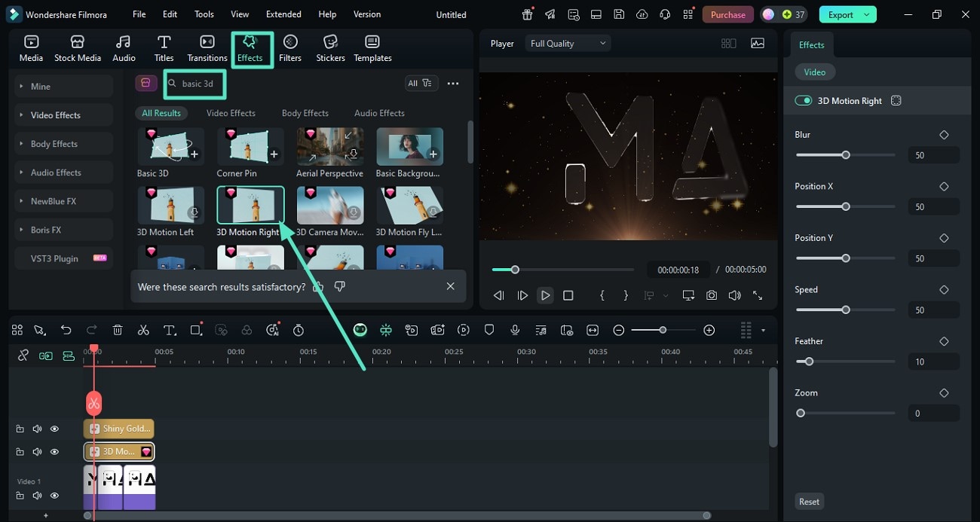Toggle the 3D Motion Right effect switch

pos(804,101)
